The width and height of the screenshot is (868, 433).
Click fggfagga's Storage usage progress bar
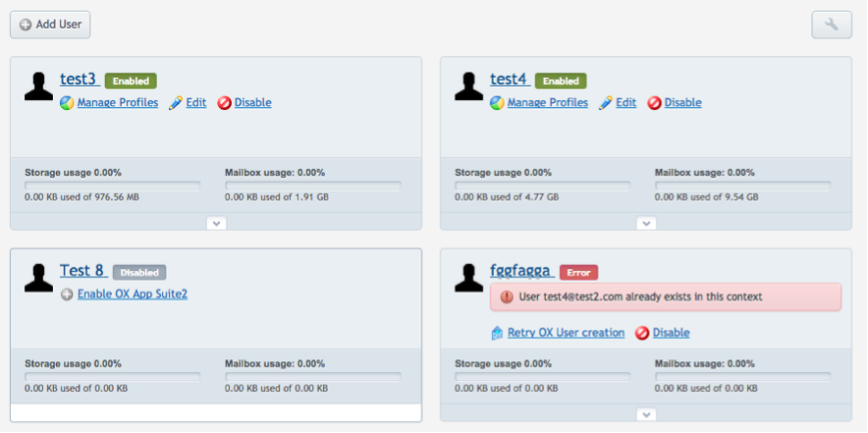pyautogui.click(x=542, y=377)
